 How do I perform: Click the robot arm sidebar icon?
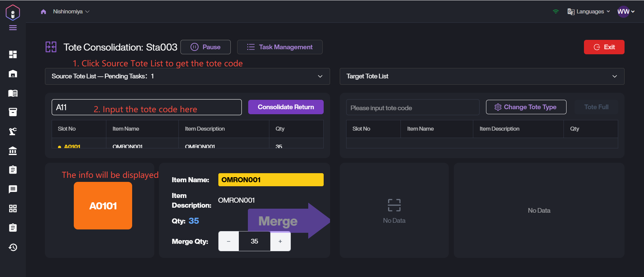coord(13,131)
